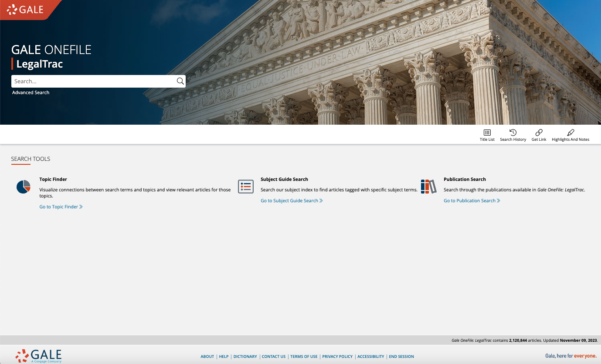
Task: Open the Privacy Policy footer link
Action: tap(337, 357)
